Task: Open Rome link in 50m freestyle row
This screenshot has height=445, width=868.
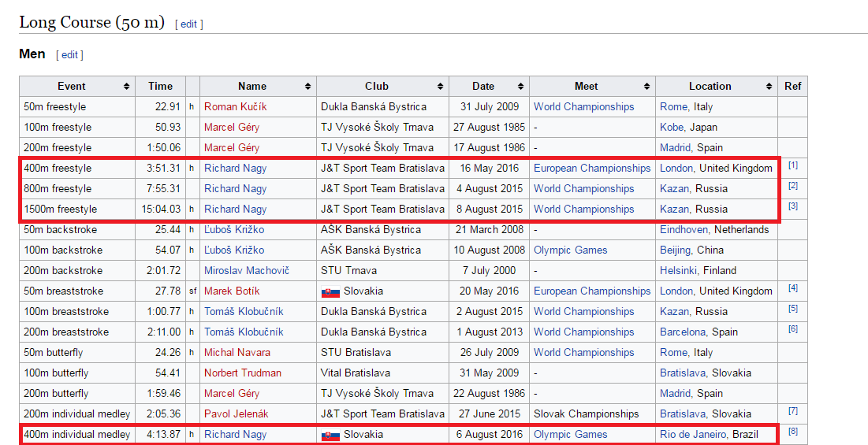Action: (x=673, y=106)
